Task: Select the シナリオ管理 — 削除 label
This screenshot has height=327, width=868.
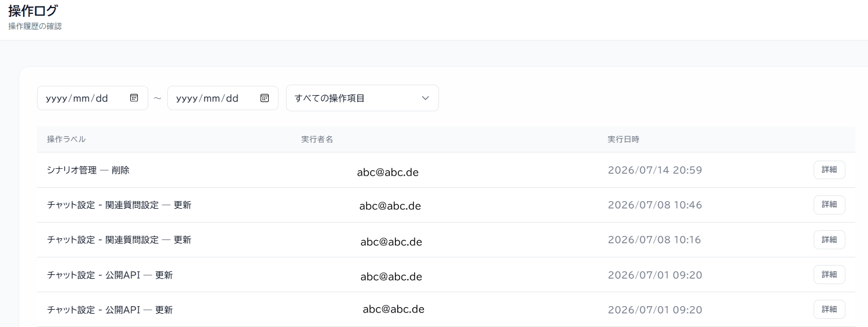Action: [x=88, y=170]
